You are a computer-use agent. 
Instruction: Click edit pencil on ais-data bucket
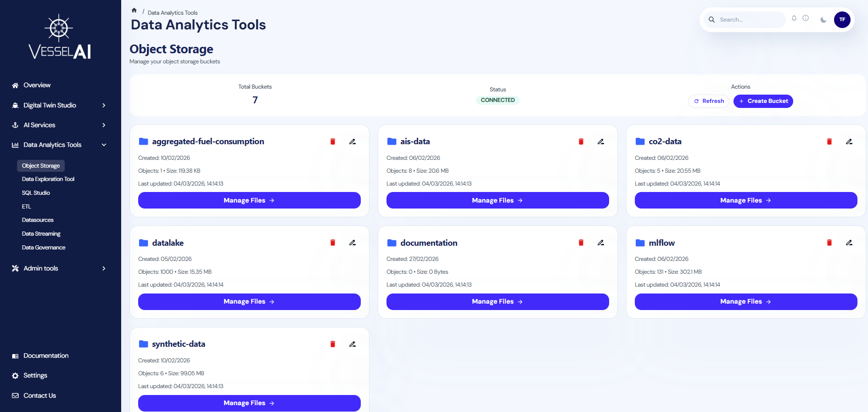(x=600, y=141)
